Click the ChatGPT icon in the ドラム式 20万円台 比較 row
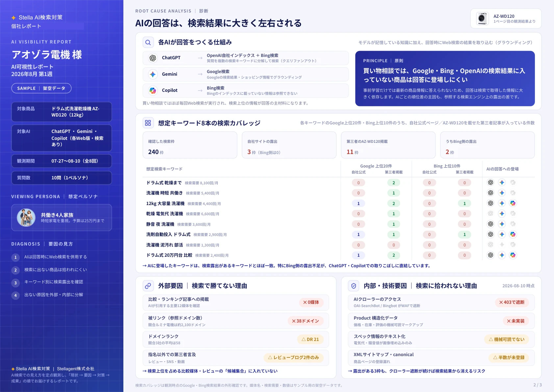554x392 pixels. (x=491, y=255)
